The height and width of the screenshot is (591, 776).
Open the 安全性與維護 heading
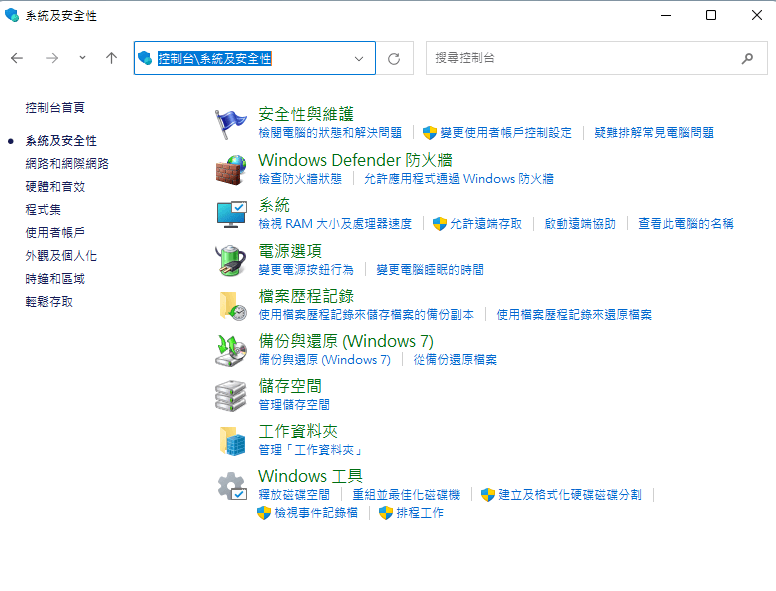pos(306,114)
